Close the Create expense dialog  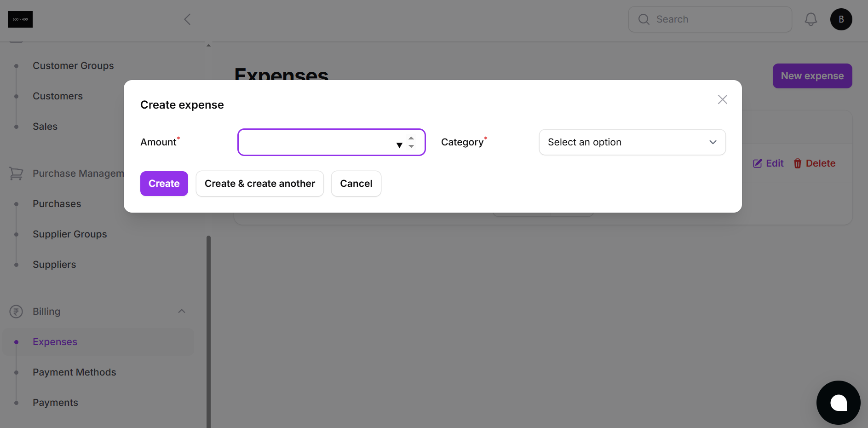pos(722,99)
